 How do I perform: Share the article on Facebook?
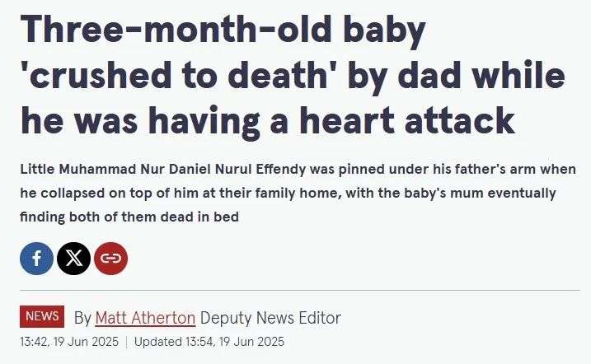pyautogui.click(x=36, y=259)
